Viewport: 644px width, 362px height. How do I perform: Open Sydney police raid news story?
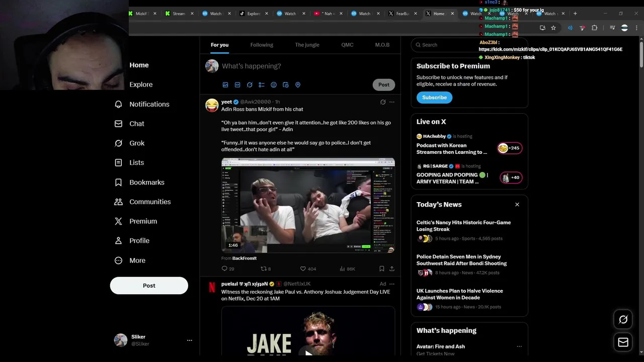[469, 264]
